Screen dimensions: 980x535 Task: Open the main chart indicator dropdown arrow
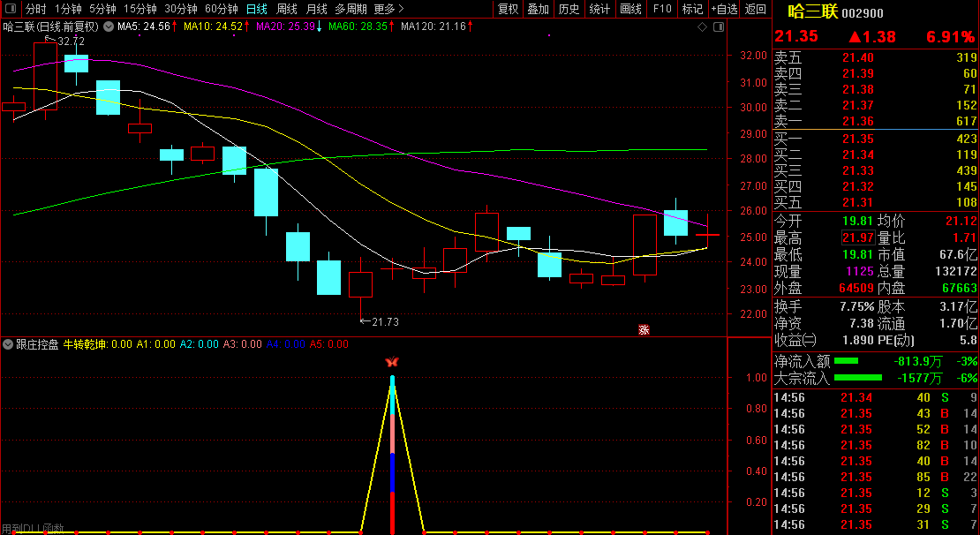(x=108, y=26)
